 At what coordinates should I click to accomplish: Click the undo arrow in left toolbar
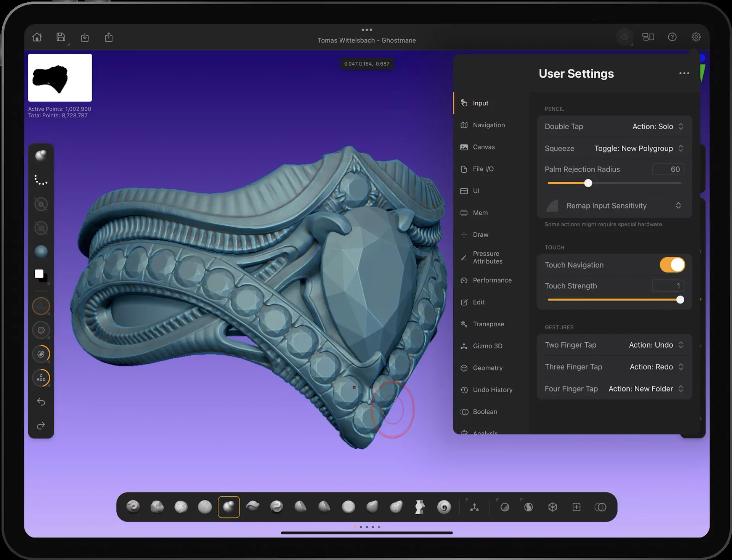pos(41,402)
